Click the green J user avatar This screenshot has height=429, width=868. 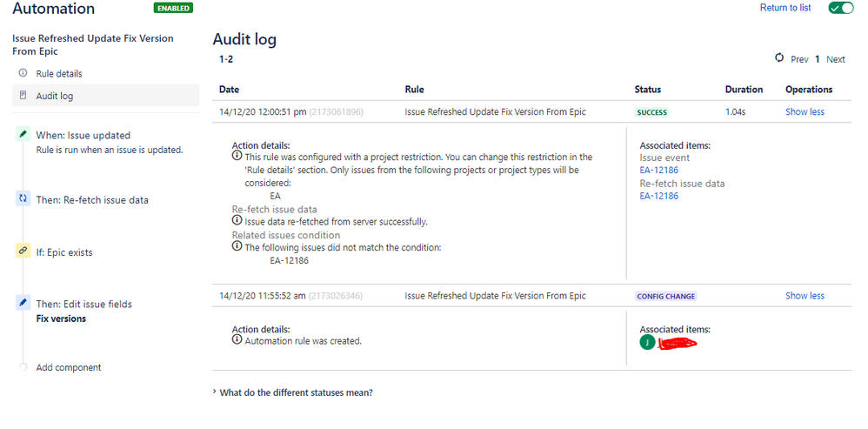(x=647, y=343)
